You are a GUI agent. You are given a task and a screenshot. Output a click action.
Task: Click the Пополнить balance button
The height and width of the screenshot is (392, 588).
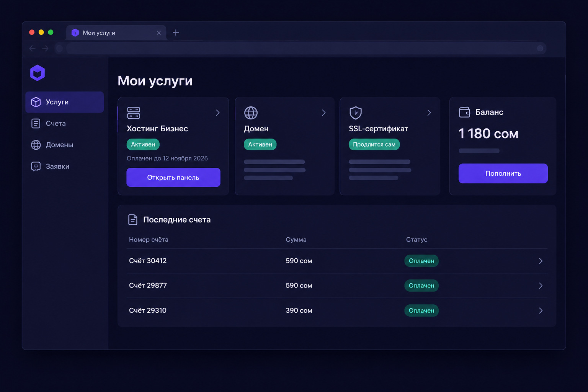pyautogui.click(x=503, y=173)
